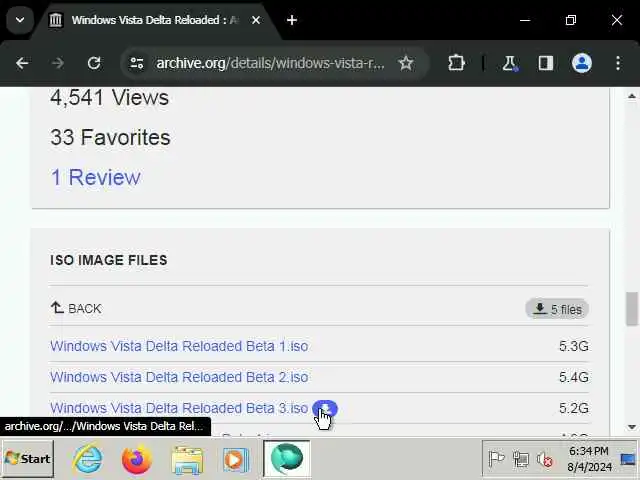Open Windows Vista Delta Reloaded Beta 1.iso
640x480 pixels.
click(179, 346)
